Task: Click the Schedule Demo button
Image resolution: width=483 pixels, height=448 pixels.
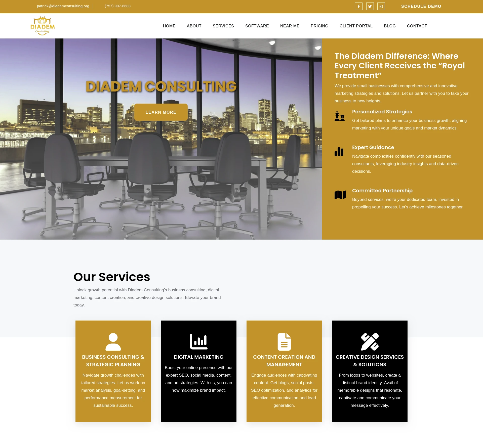Action: pyautogui.click(x=421, y=6)
